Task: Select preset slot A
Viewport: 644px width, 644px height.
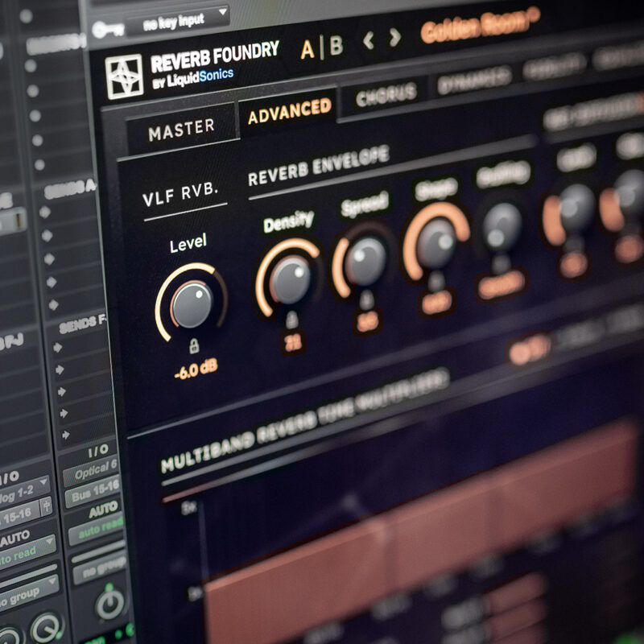Action: pyautogui.click(x=308, y=49)
